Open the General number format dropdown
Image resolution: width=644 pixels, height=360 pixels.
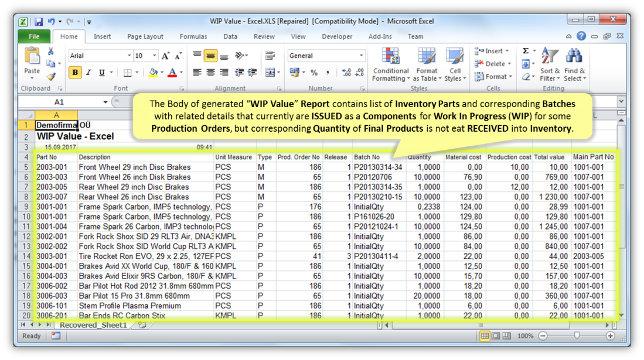point(361,56)
